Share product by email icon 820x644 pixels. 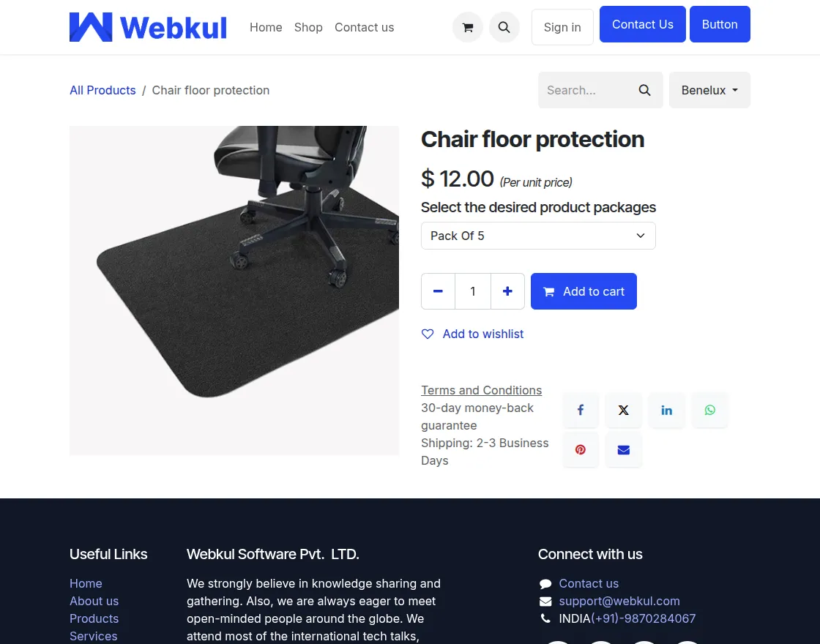pos(623,449)
